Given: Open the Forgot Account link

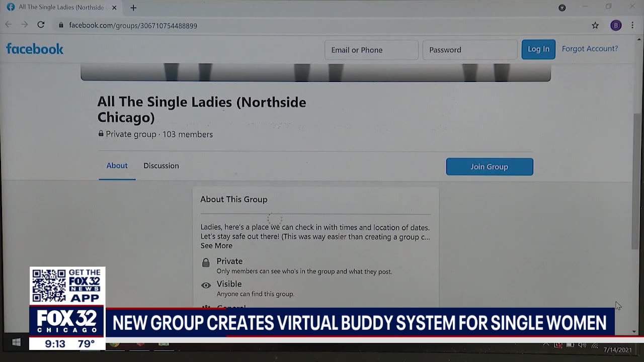Looking at the screenshot, I should pyautogui.click(x=590, y=48).
